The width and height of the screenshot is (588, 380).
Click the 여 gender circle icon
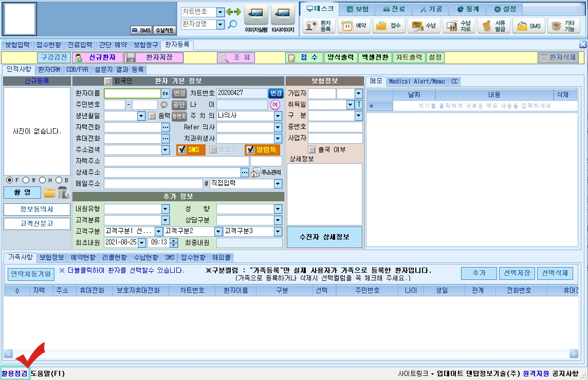pos(275,105)
